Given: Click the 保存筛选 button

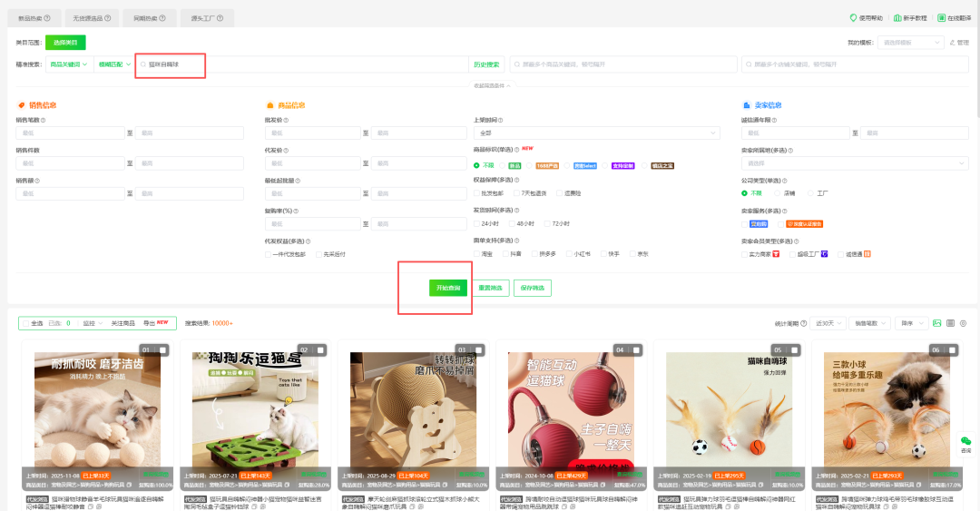Looking at the screenshot, I should point(533,288).
